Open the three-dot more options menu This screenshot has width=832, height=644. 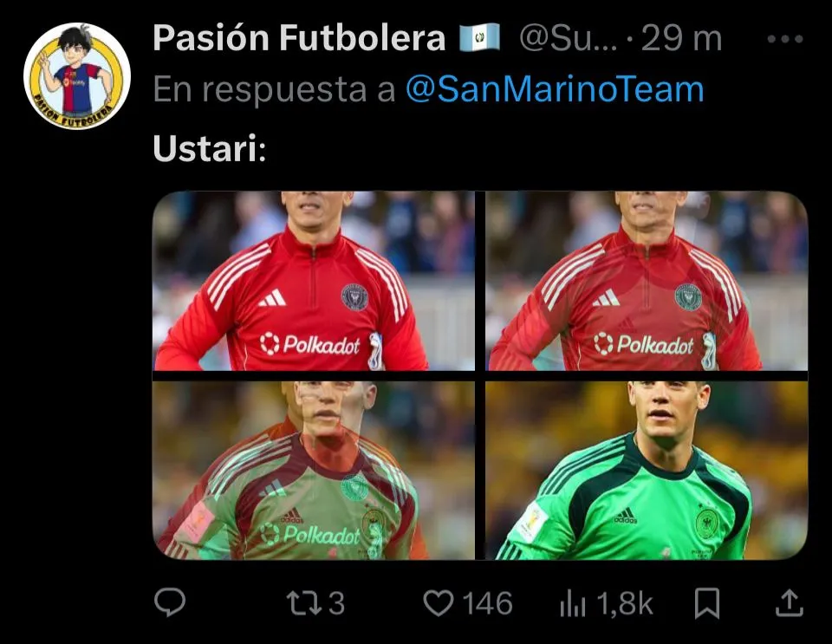point(785,39)
